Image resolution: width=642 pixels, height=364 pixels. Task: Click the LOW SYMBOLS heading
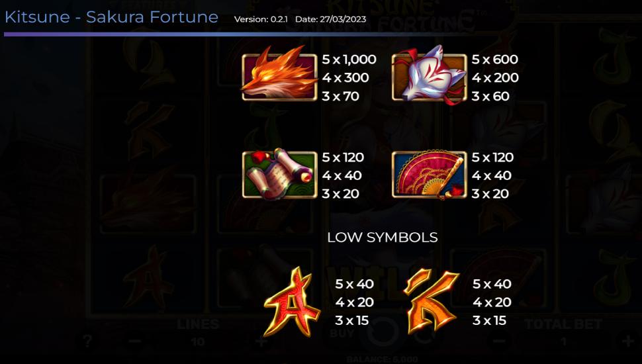[383, 237]
